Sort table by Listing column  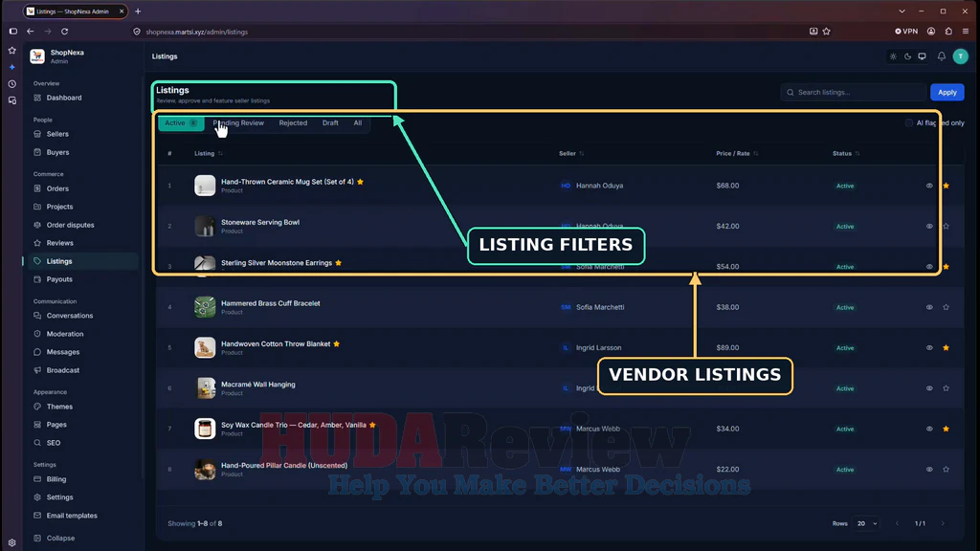[x=208, y=153]
